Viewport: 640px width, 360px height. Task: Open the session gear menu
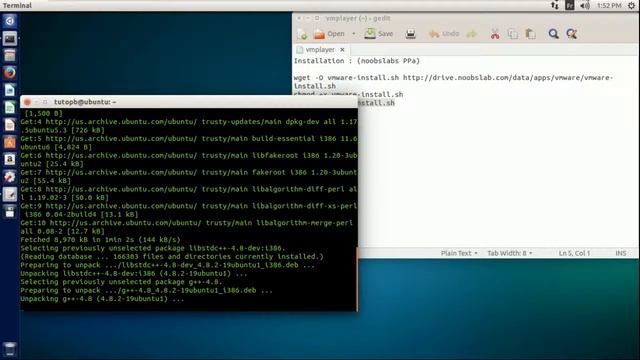631,5
